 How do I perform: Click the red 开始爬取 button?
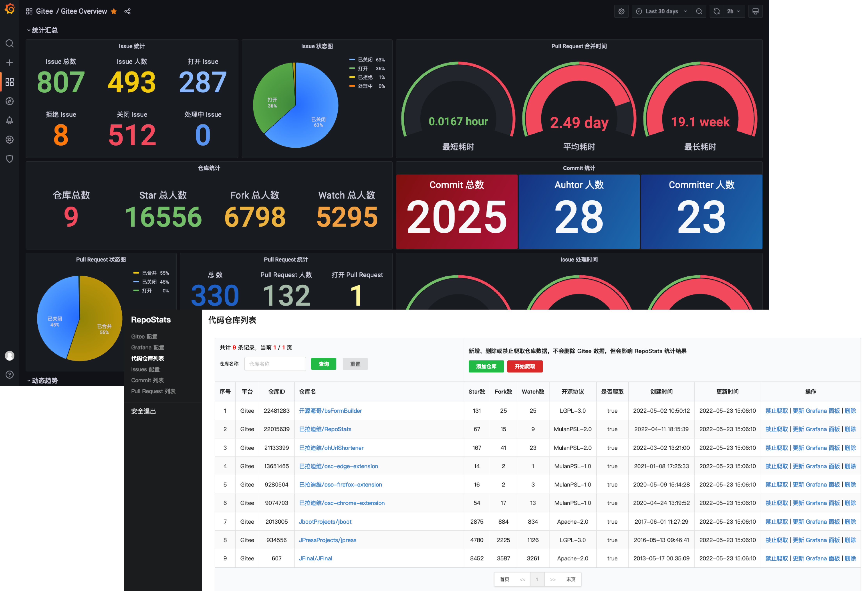coord(525,366)
